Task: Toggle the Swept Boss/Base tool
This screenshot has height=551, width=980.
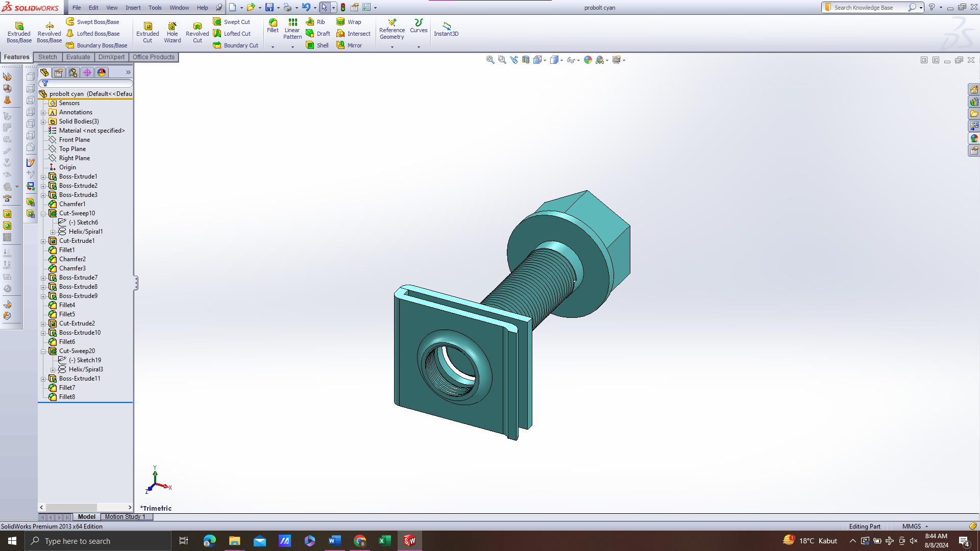Action: [x=92, y=22]
